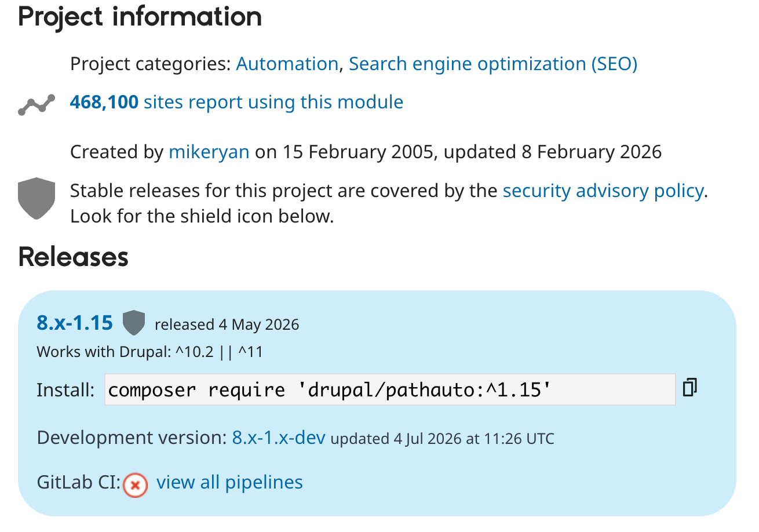
Task: Click 'released 4 May 2026' text
Action: (x=227, y=325)
